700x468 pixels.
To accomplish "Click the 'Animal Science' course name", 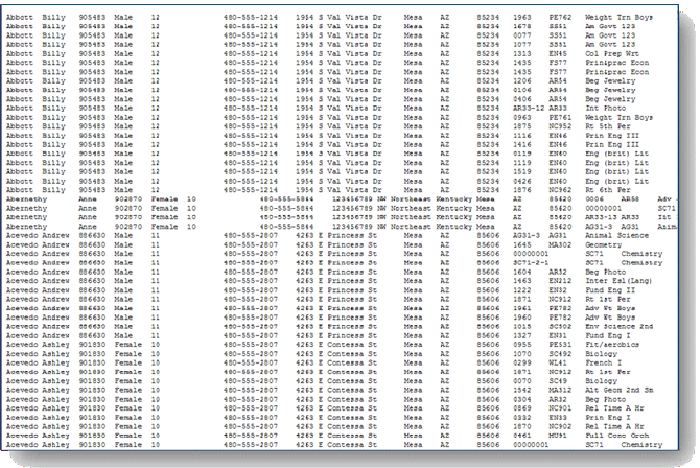I will tap(617, 235).
